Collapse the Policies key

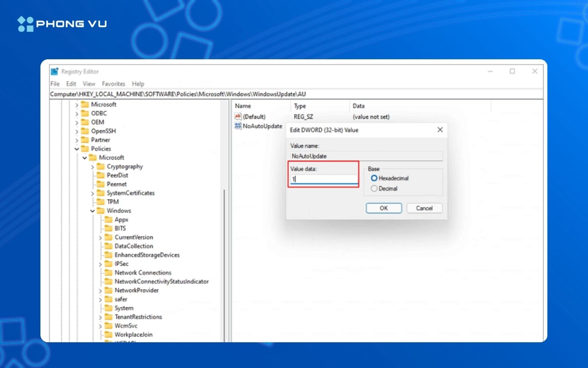point(77,148)
